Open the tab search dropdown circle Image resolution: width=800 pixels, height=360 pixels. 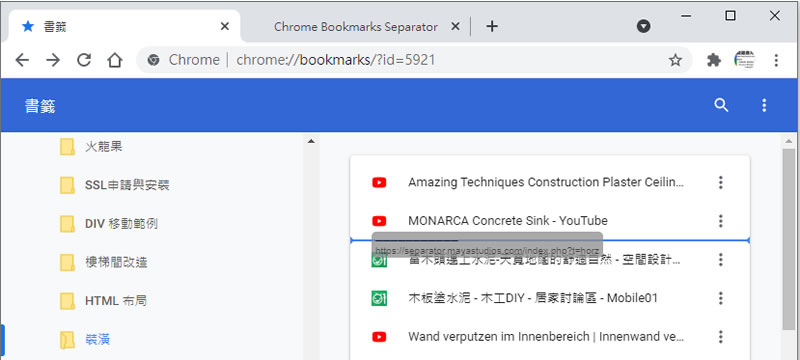[643, 26]
